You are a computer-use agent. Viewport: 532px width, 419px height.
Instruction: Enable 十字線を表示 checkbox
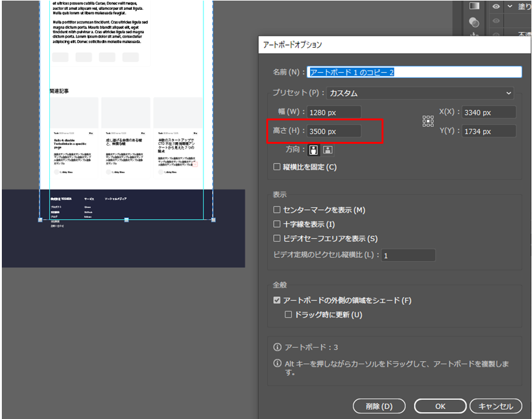click(277, 224)
